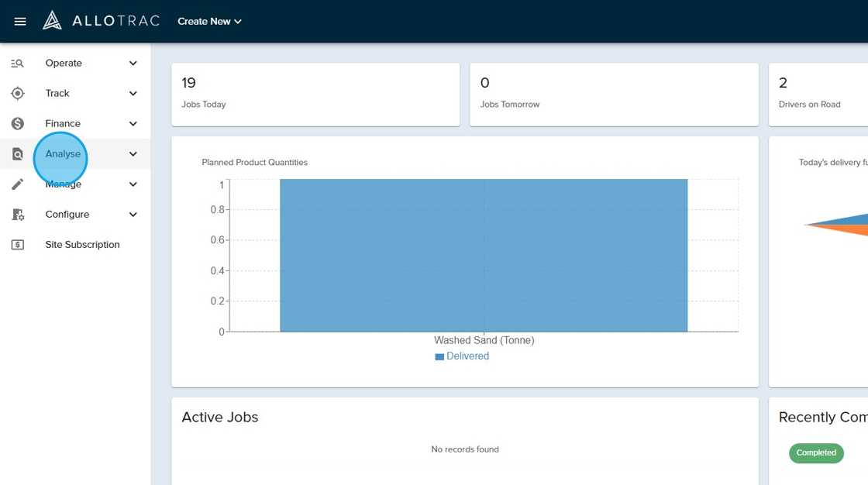This screenshot has height=485, width=868.
Task: Open the Site Subscription page
Action: (x=82, y=245)
